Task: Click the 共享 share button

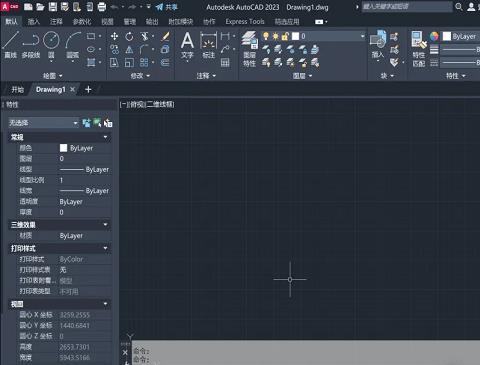Action: (167, 7)
